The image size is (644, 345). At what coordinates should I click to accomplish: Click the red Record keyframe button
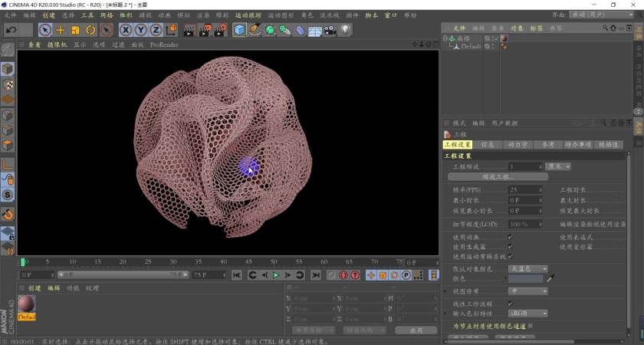343,274
